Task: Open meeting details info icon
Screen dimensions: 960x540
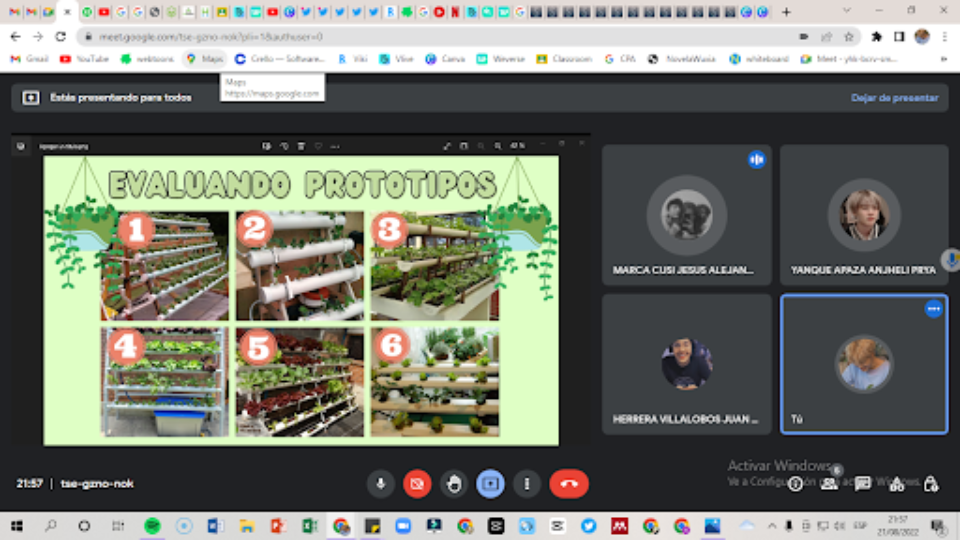Action: 795,484
